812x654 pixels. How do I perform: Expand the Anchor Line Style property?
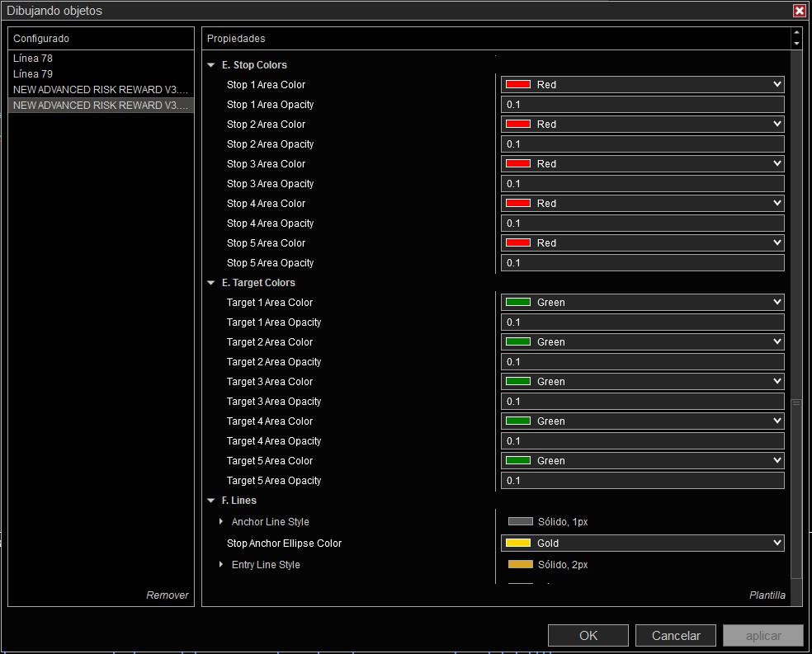pyautogui.click(x=221, y=522)
